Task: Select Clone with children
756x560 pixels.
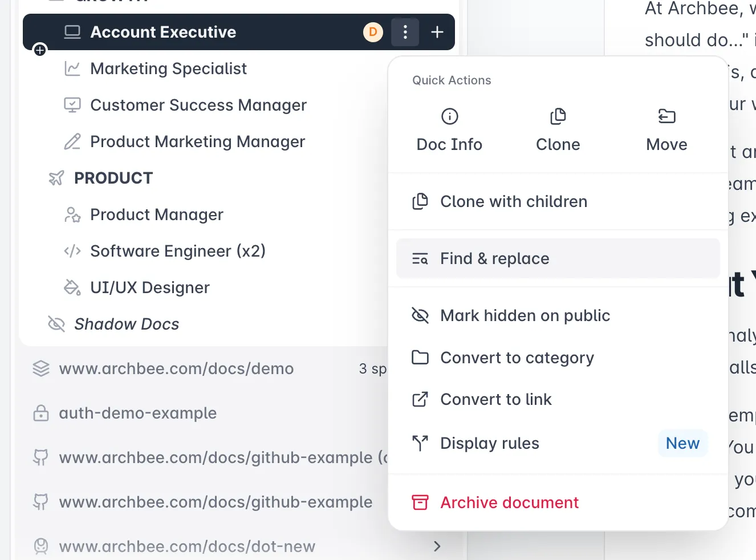Action: pos(558,201)
